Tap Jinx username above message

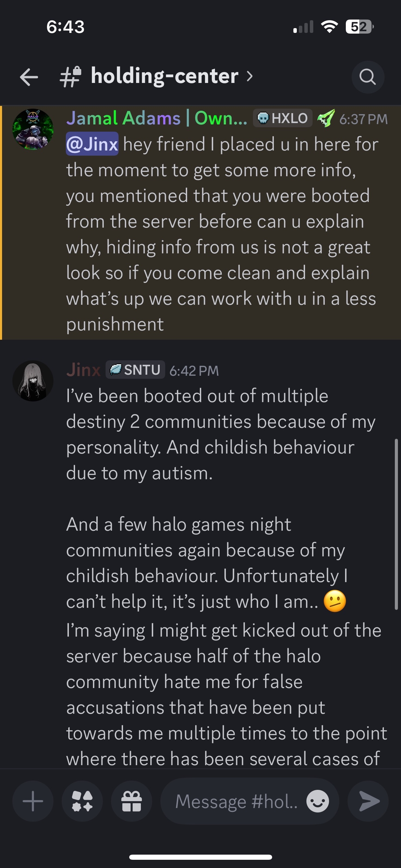point(83,370)
